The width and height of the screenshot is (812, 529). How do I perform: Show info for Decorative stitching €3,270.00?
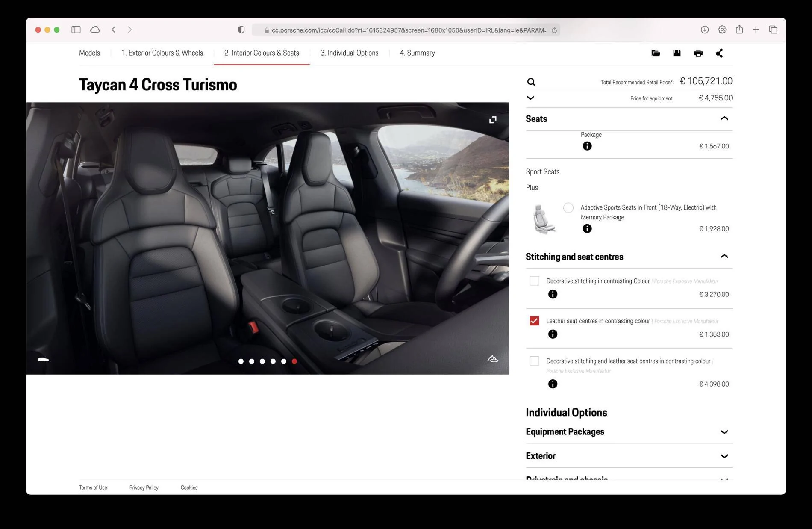pos(553,294)
